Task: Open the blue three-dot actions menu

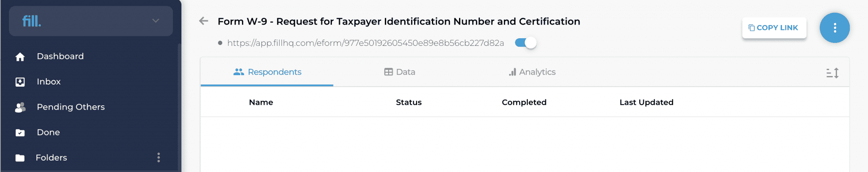Action: [835, 28]
